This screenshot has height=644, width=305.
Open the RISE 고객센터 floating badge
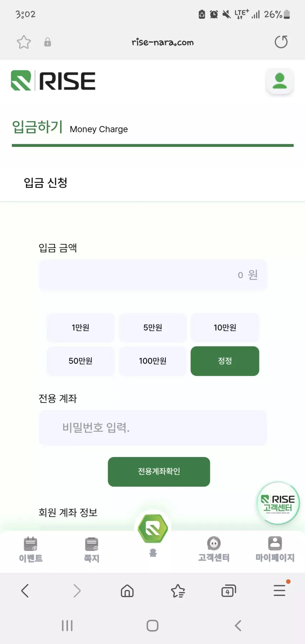pyautogui.click(x=278, y=503)
